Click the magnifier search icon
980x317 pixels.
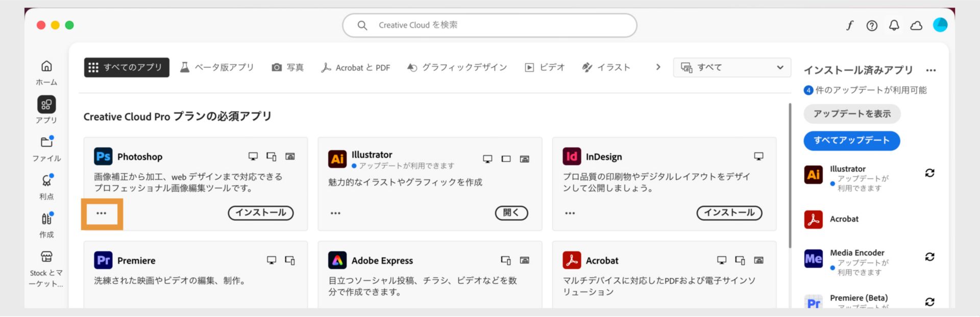tap(362, 25)
